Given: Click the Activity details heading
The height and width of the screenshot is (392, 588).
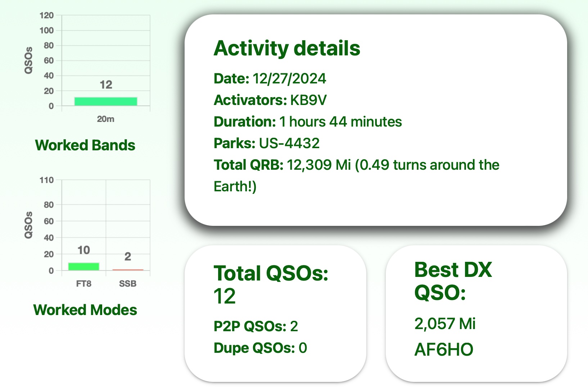Looking at the screenshot, I should (287, 48).
